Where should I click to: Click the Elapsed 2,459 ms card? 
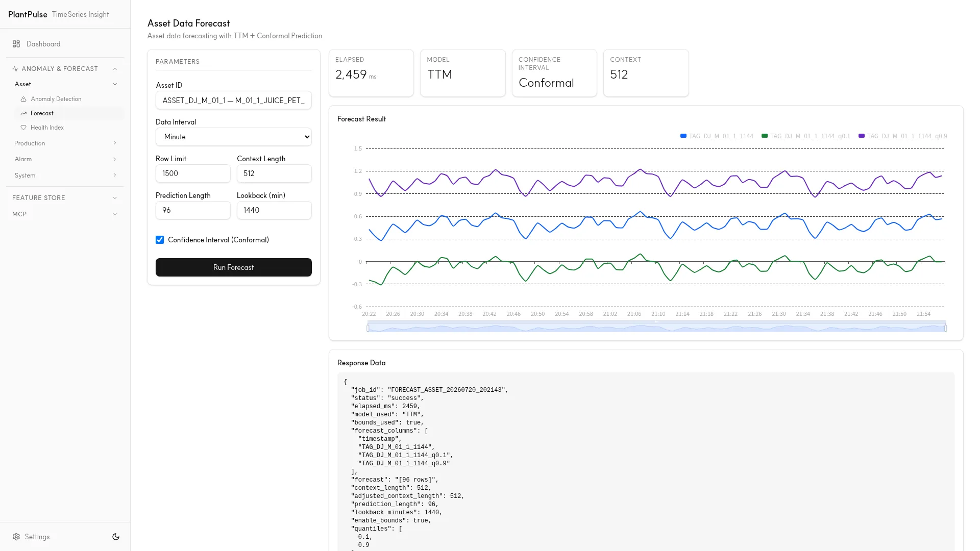(x=371, y=73)
